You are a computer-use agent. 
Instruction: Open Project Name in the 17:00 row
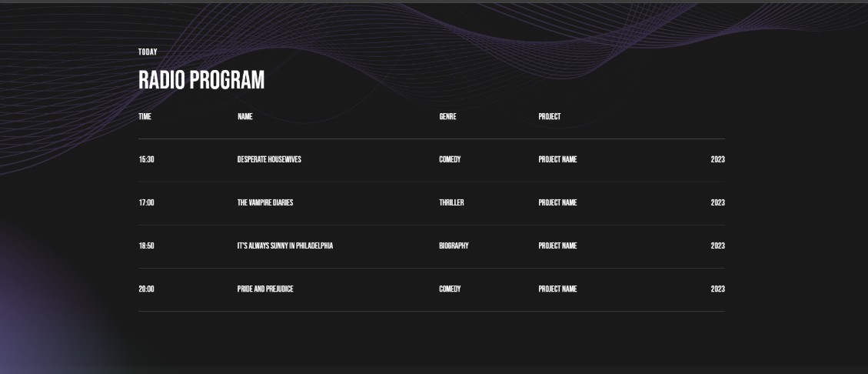click(x=557, y=203)
